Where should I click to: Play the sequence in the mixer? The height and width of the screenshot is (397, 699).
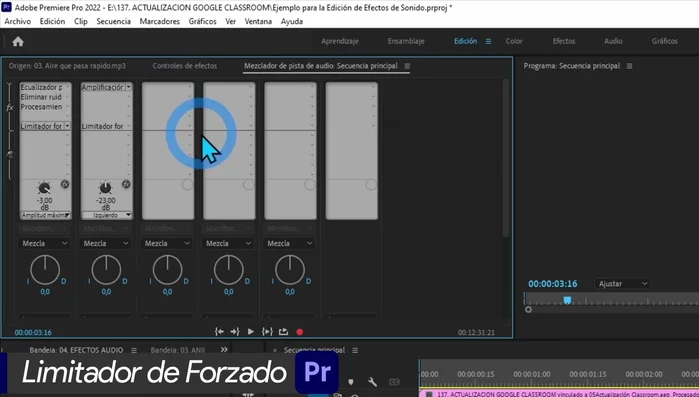(x=251, y=332)
